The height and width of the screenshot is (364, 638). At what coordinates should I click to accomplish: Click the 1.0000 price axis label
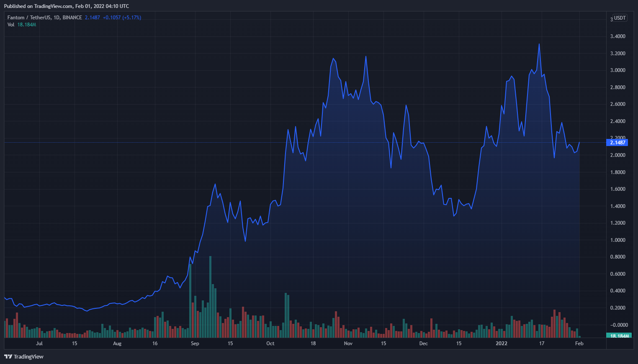[x=618, y=240]
